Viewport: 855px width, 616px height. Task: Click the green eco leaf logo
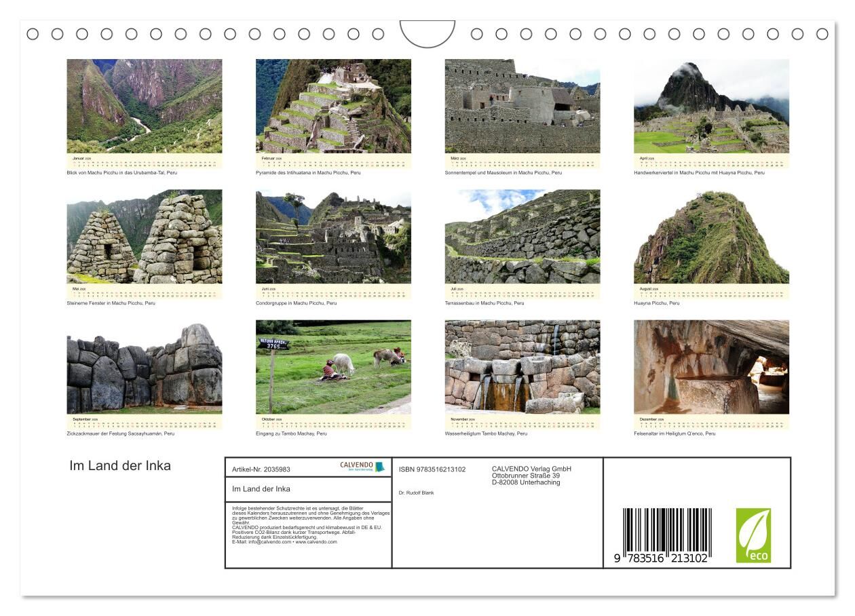click(753, 535)
